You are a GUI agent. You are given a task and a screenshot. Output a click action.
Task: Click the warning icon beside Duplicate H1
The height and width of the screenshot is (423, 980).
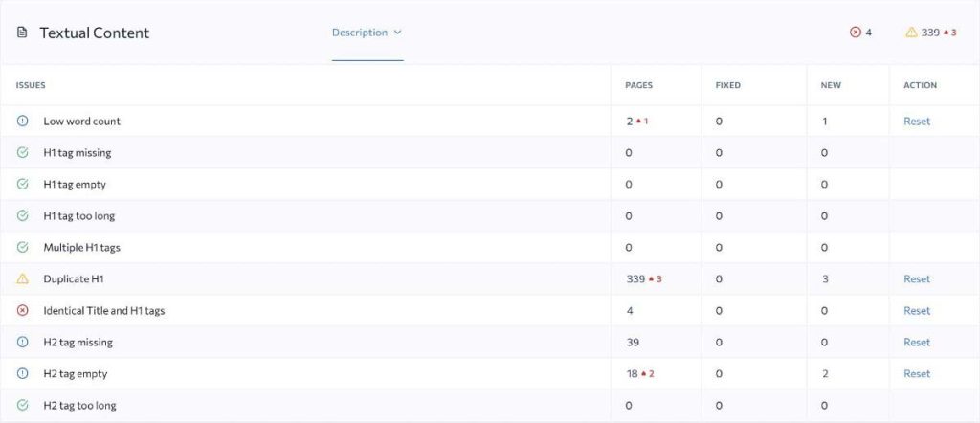[23, 279]
